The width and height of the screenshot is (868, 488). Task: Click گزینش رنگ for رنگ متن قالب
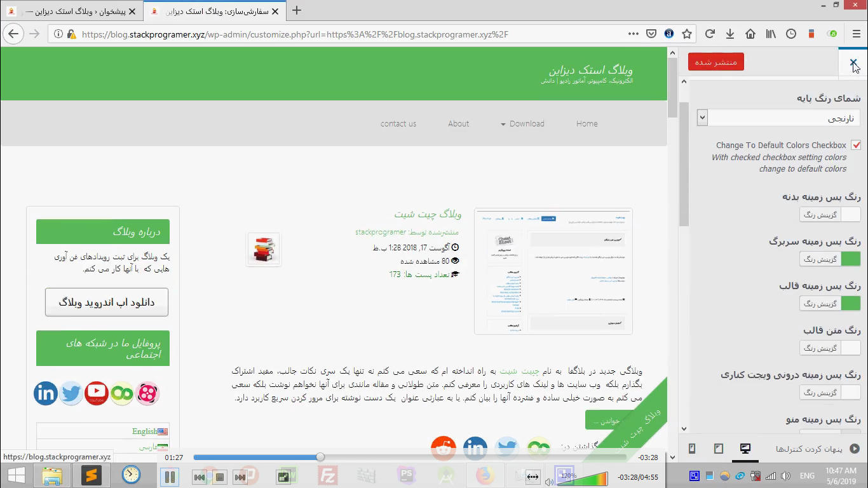click(820, 348)
